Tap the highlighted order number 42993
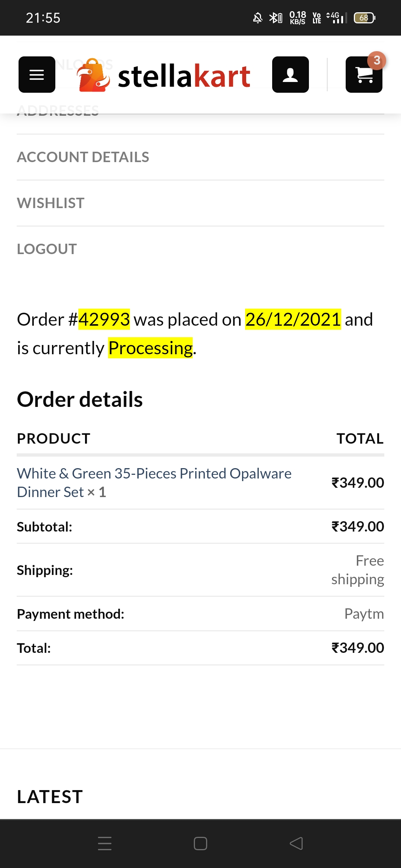 coord(104,319)
